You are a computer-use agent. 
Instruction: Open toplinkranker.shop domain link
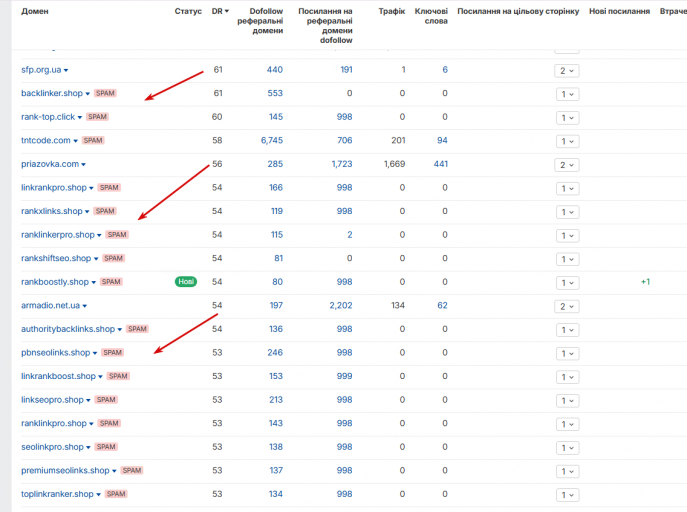tap(57, 494)
